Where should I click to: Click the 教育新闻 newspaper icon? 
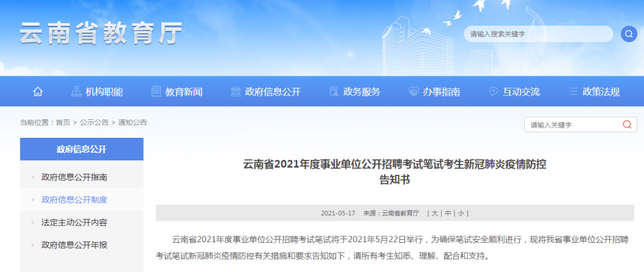(156, 92)
